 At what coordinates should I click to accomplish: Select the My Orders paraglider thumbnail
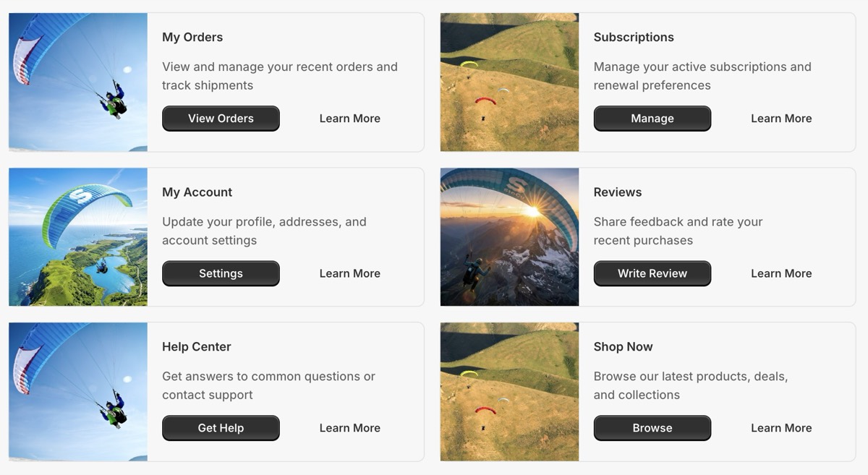click(x=78, y=82)
